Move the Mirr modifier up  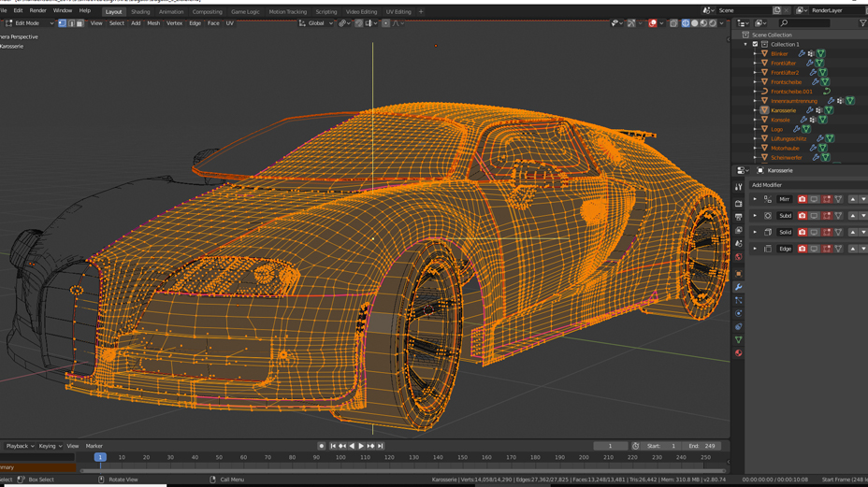852,199
